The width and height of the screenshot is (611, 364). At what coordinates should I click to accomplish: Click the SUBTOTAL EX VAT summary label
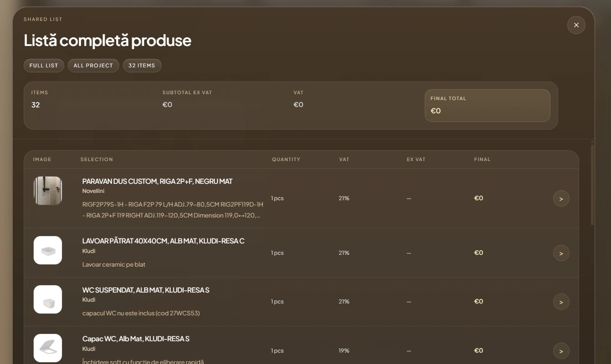[187, 92]
